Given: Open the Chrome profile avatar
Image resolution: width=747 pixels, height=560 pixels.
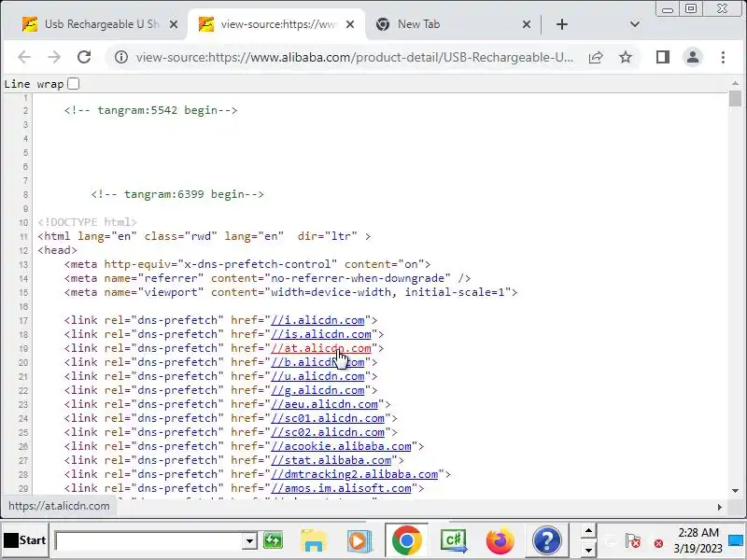Looking at the screenshot, I should (693, 57).
